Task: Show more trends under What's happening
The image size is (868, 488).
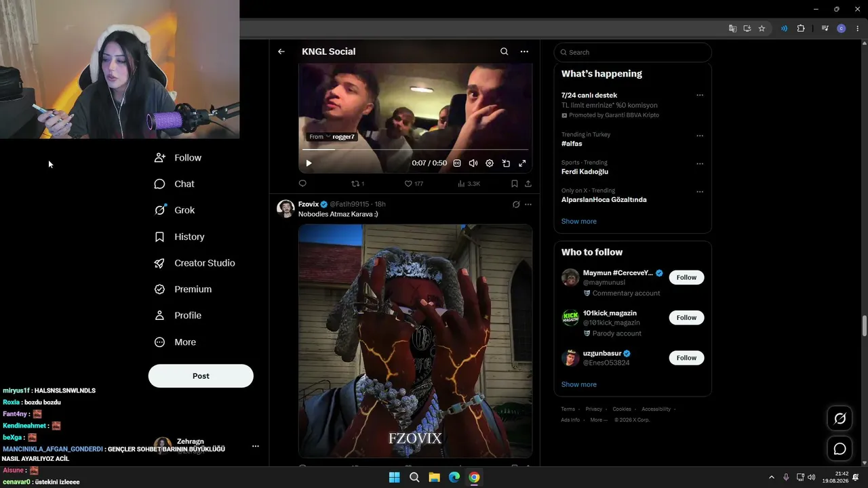Action: click(579, 222)
